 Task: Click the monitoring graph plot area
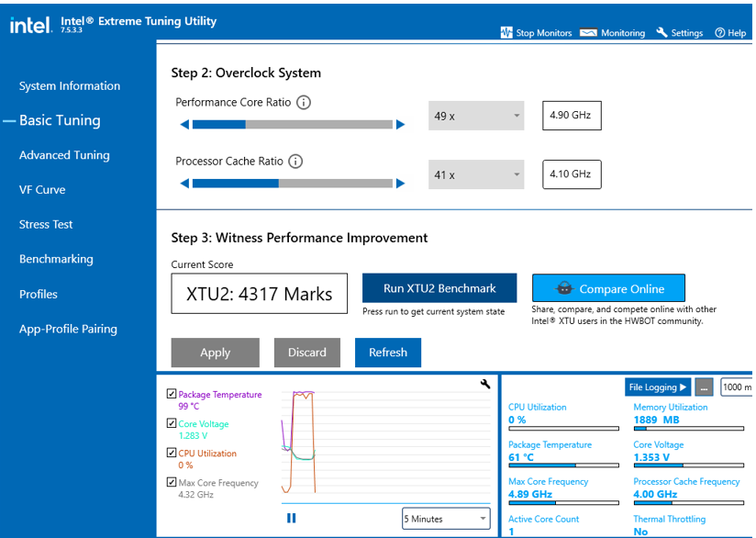(385, 442)
